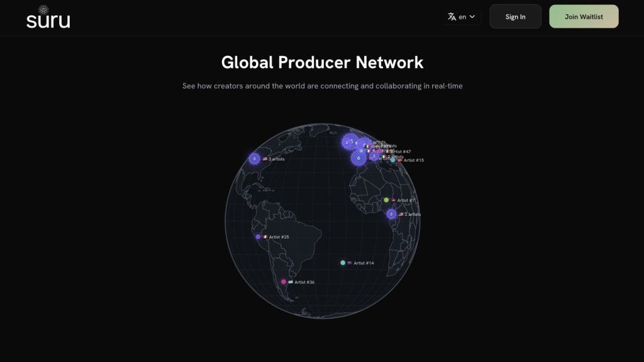Click the Artist #7 label text
644x362 pixels.
[406, 201]
